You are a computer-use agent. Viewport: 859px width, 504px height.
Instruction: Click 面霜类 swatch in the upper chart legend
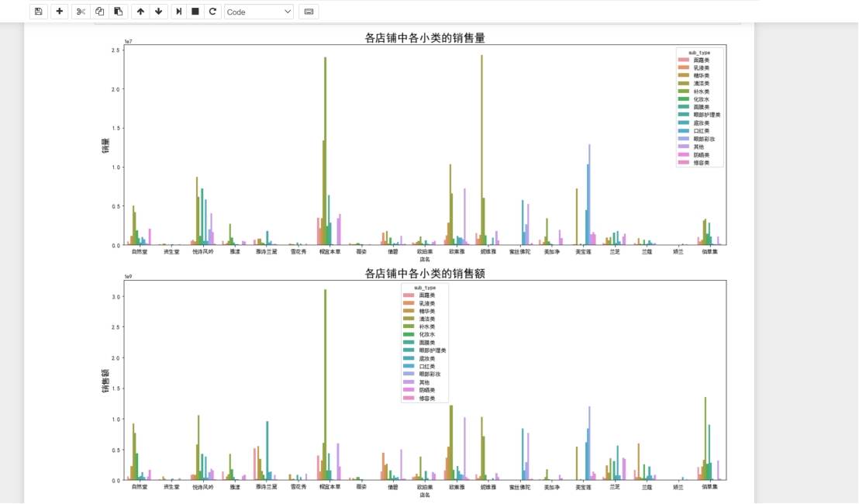tap(684, 60)
